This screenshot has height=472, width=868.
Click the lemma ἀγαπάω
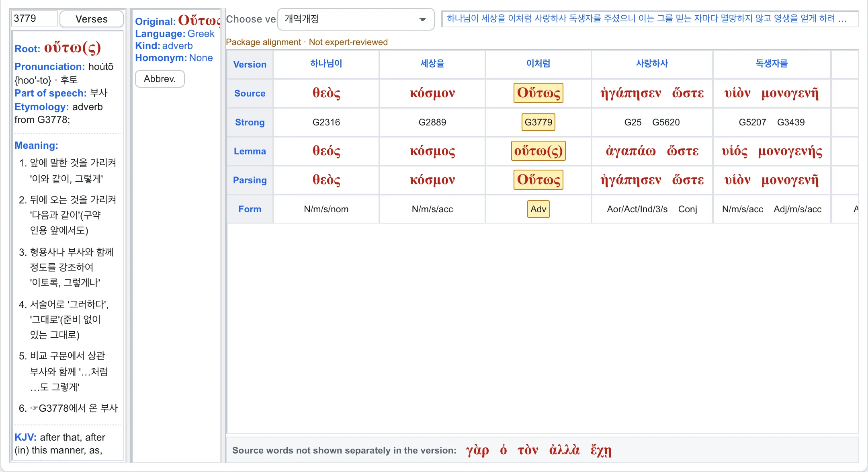click(x=631, y=151)
